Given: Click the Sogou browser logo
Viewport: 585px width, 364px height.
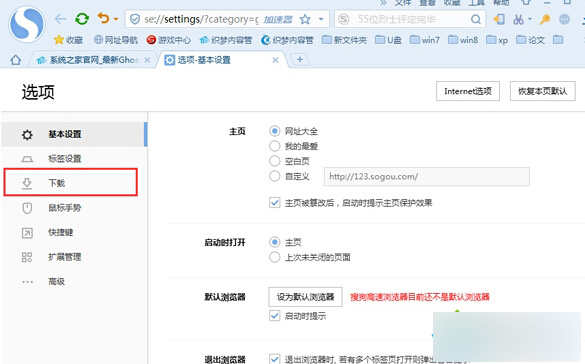Looking at the screenshot, I should (27, 23).
